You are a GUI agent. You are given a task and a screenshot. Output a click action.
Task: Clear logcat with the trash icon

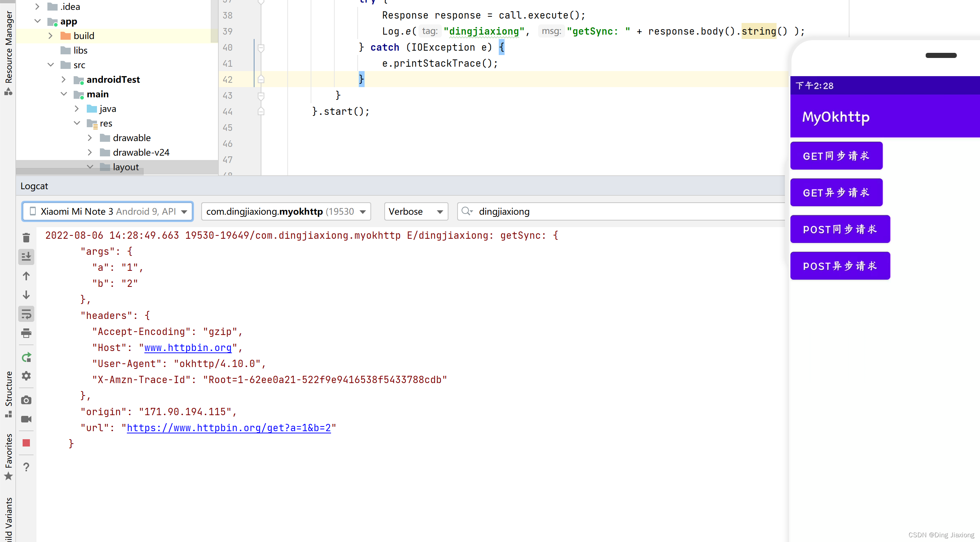(x=26, y=238)
